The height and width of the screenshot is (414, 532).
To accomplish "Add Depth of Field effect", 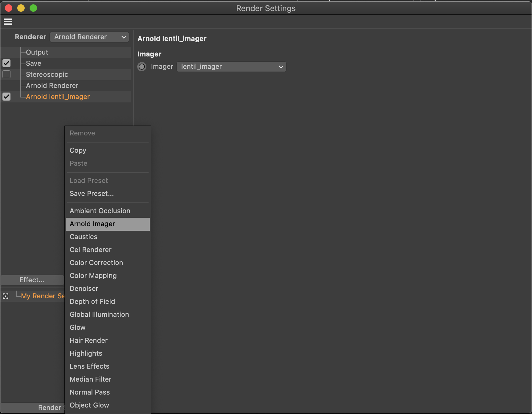I will 108,302.
